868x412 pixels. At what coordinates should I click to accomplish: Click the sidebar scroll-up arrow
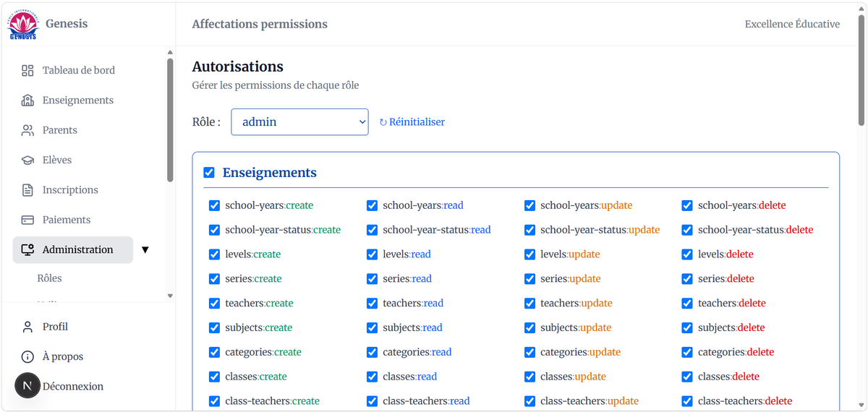click(170, 52)
